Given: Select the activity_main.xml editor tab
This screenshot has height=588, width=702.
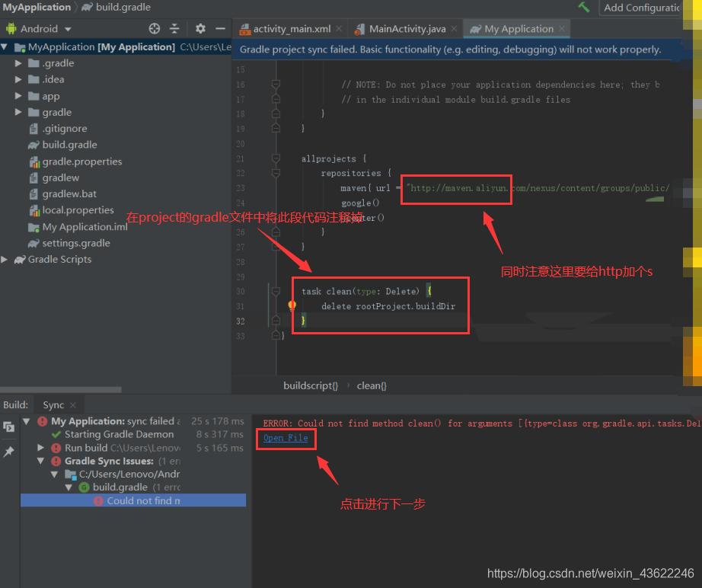Looking at the screenshot, I should pyautogui.click(x=290, y=28).
